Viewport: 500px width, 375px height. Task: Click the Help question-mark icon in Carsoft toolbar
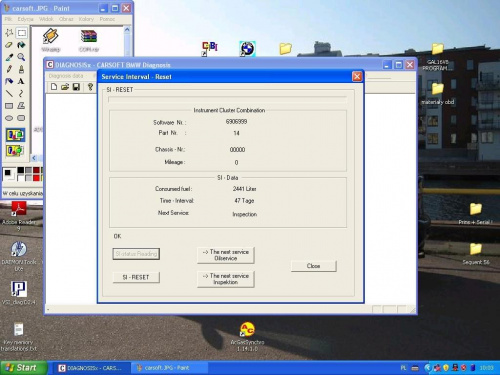90,87
